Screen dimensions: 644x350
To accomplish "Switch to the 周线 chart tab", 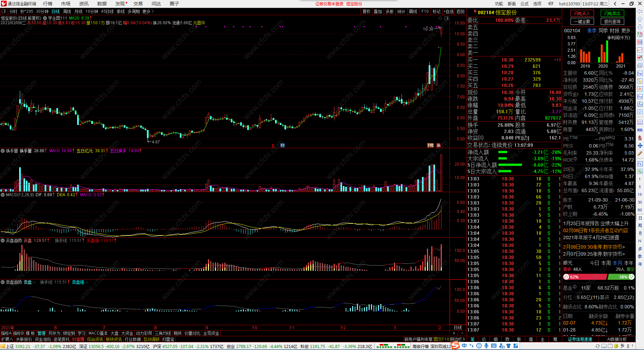I will [67, 11].
